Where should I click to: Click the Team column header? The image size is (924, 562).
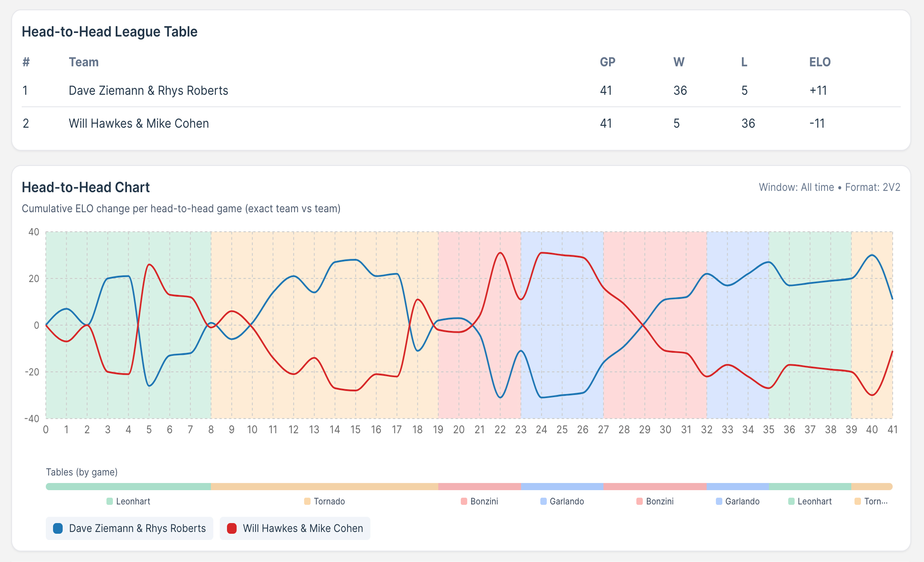84,62
